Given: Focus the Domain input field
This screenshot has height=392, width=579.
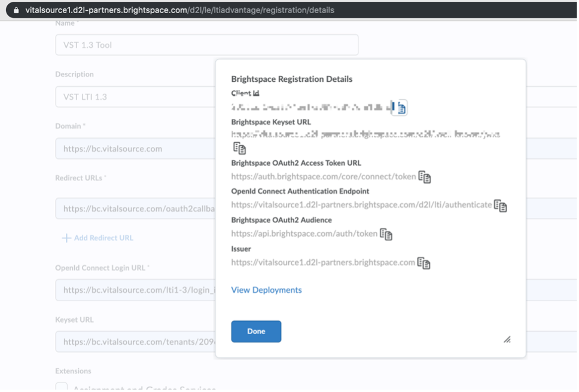Looking at the screenshot, I should tap(136, 149).
